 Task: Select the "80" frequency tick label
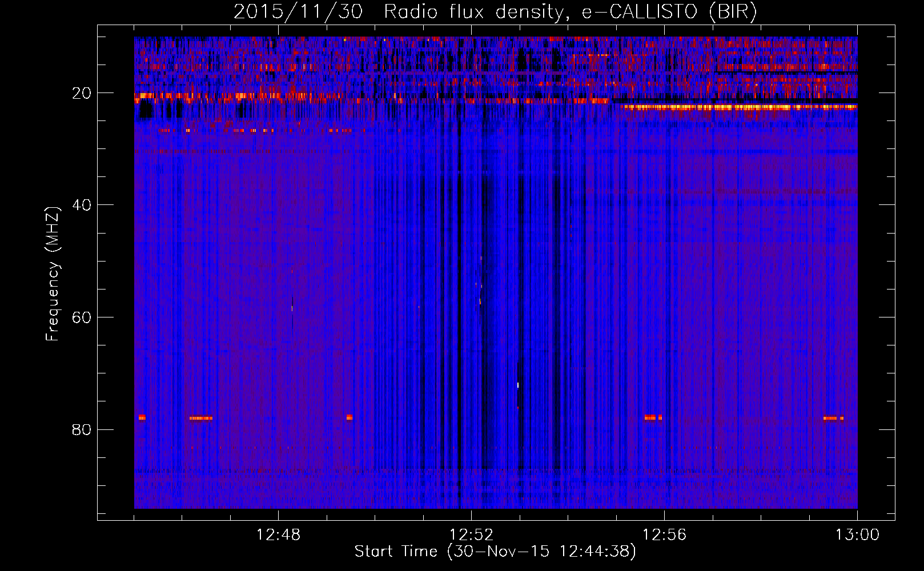(82, 429)
